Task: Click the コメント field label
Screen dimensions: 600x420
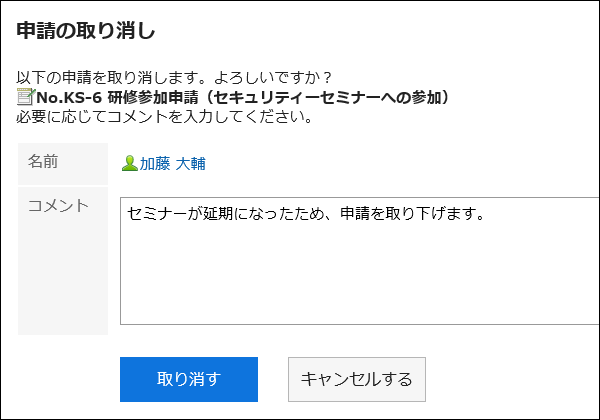Action: [59, 205]
